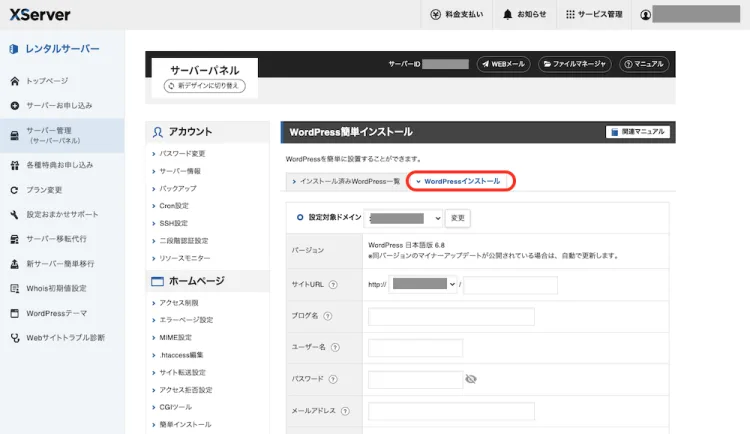Viewport: 750px width, 434px height.
Task: Open アクセス拒否設定 link
Action: coord(186,390)
